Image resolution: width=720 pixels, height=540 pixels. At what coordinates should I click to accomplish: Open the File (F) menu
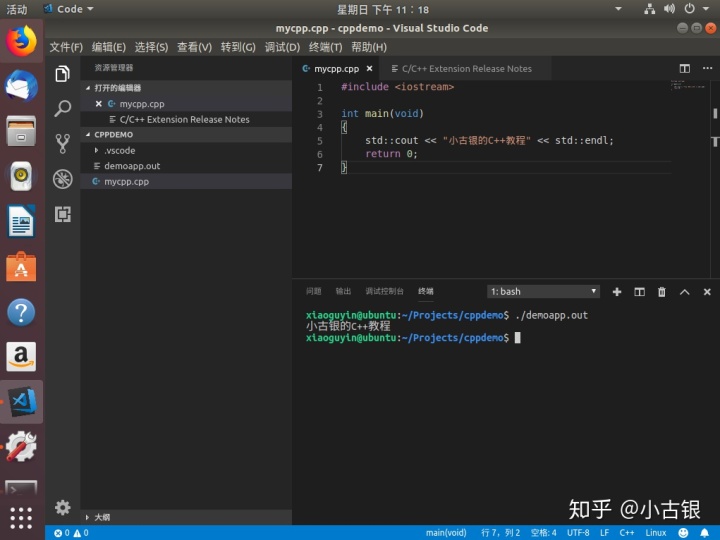(66, 47)
